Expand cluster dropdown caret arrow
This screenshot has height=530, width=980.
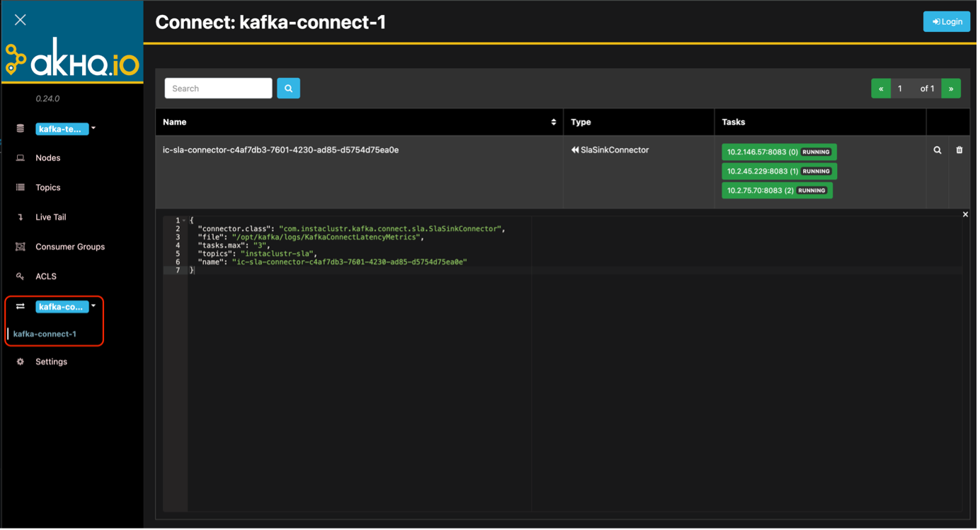pyautogui.click(x=93, y=129)
